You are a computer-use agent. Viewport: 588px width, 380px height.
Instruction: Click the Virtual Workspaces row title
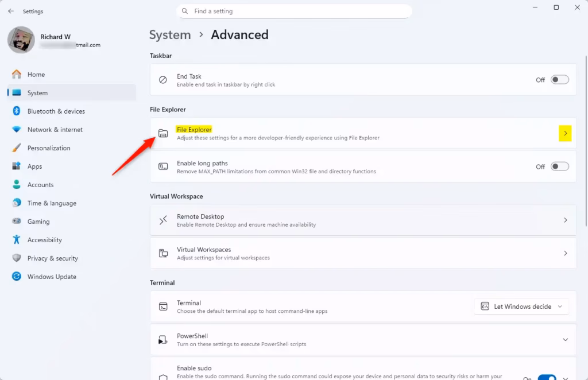click(204, 250)
